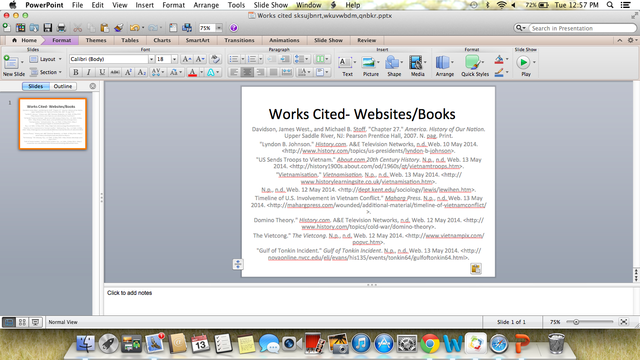The image size is (640, 360).
Task: Switch to the Animations ribbon tab
Action: click(284, 40)
